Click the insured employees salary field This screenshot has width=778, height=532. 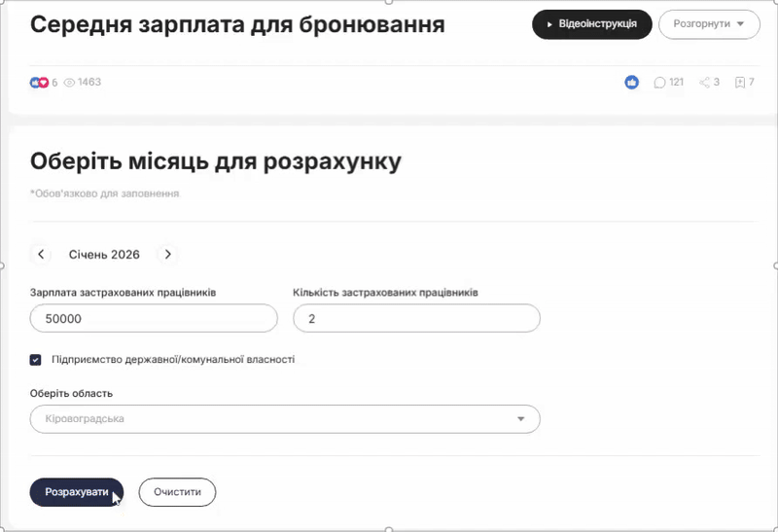[154, 319]
